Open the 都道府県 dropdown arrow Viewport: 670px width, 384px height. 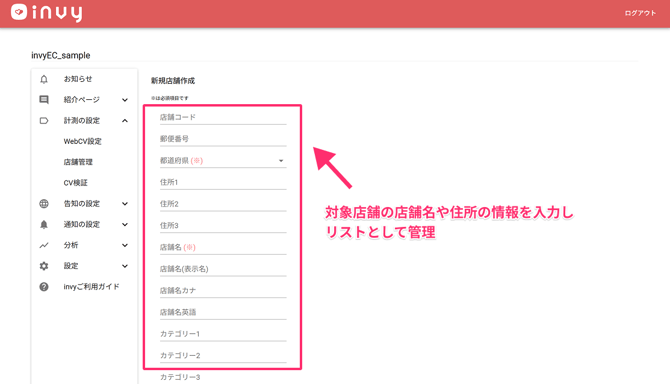281,161
